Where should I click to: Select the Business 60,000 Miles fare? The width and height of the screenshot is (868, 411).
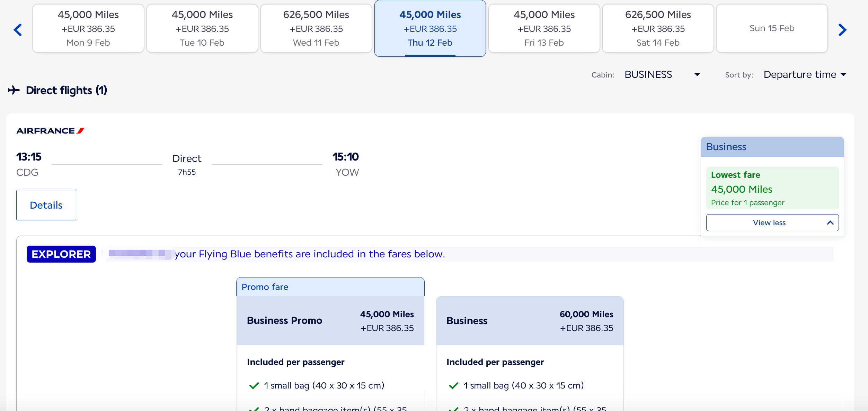[530, 321]
